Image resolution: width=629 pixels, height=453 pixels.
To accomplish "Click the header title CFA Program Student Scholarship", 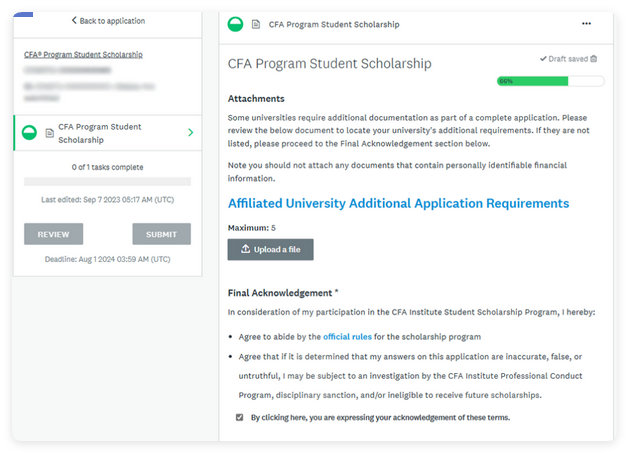I will pos(334,24).
